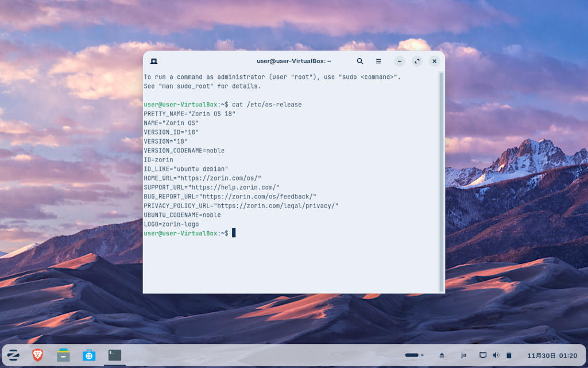Open a new terminal tab
Viewport: 588px width, 368px height.
154,61
